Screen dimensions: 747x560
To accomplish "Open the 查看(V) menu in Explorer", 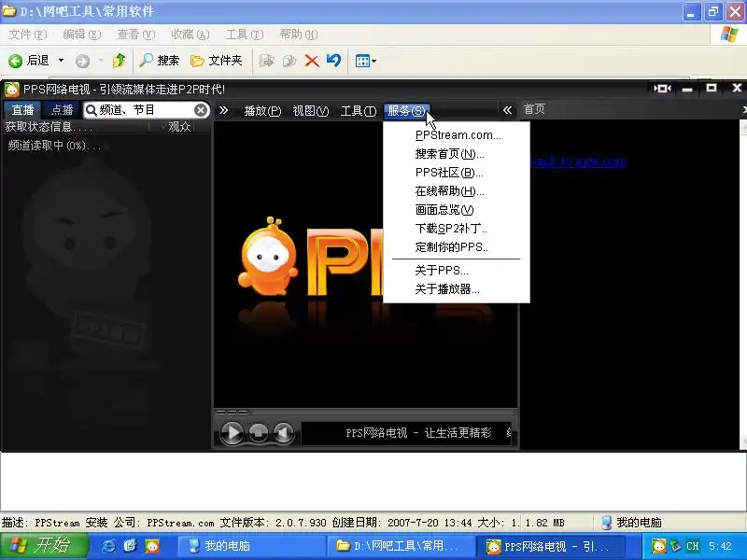I will tap(136, 35).
